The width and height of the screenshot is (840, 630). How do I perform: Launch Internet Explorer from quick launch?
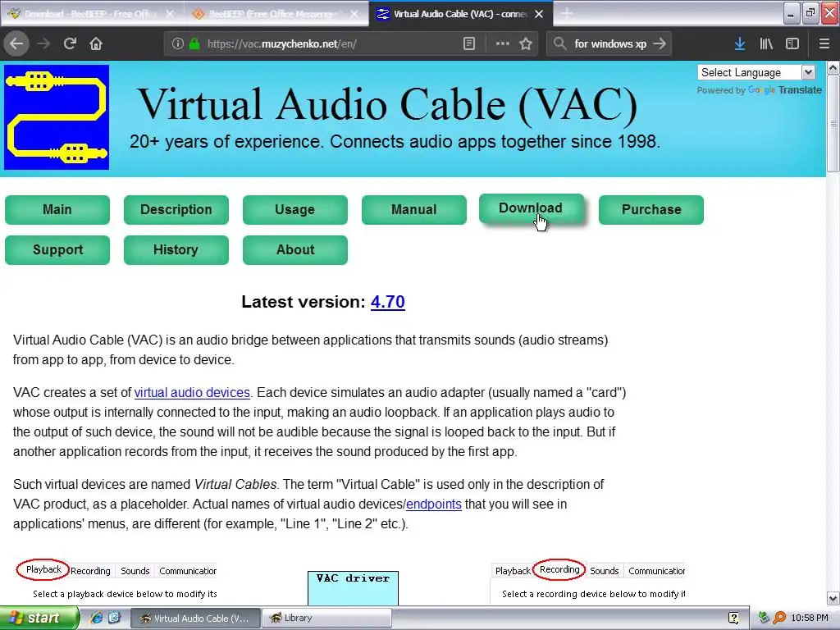(x=96, y=618)
